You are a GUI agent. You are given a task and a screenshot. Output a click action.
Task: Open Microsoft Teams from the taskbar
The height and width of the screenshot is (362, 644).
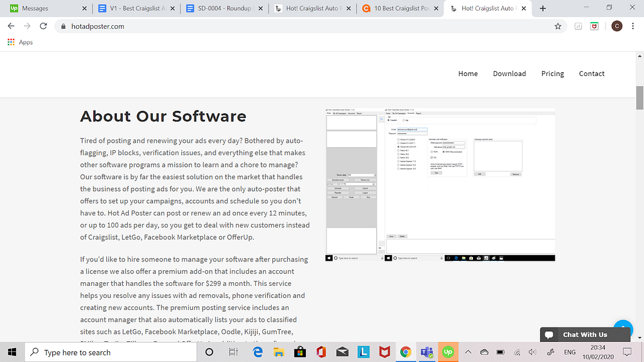427,352
